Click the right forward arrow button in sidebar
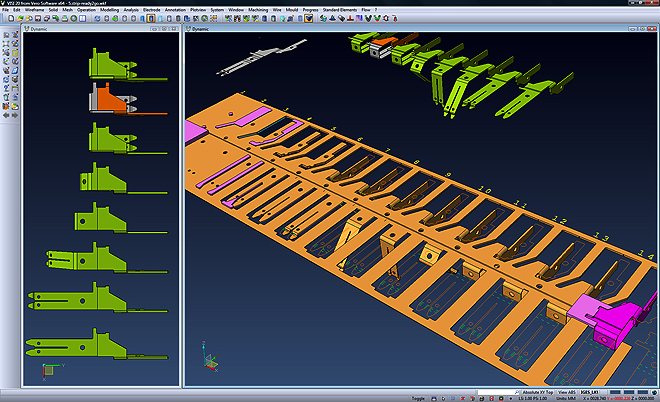Screen dimensions: 660x402 [x=15, y=115]
